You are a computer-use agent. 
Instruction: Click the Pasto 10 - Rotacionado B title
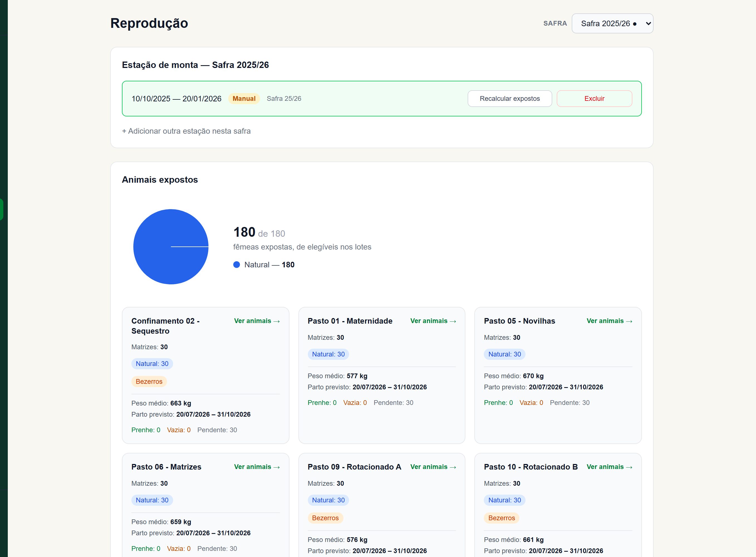click(x=531, y=467)
